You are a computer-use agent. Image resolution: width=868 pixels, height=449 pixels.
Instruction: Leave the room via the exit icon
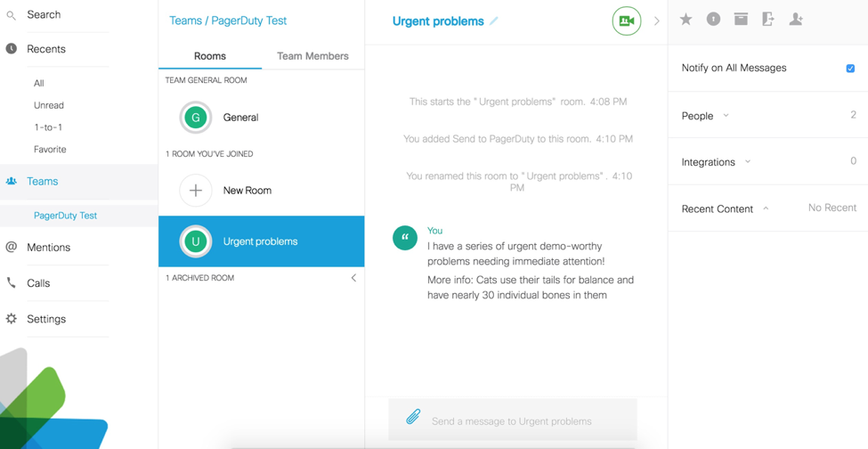coord(768,20)
